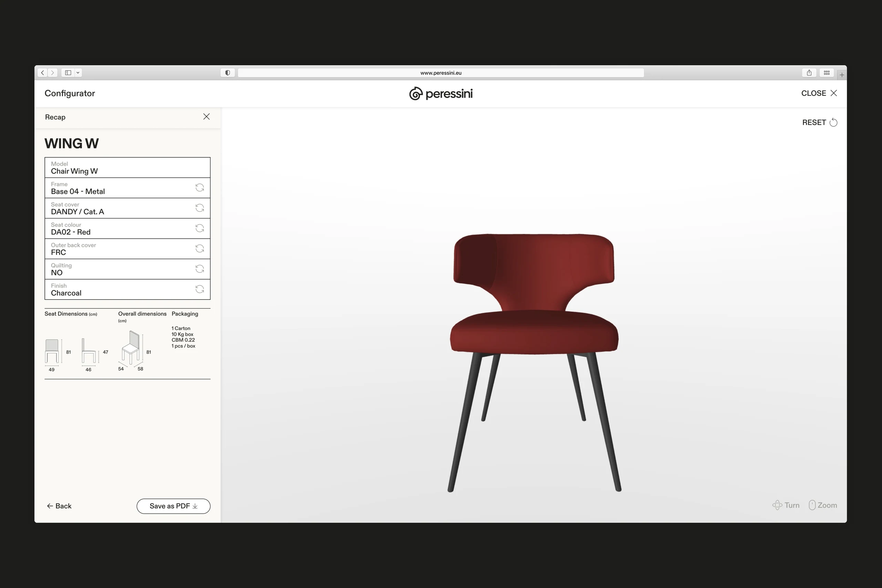Go Back from the recap
This screenshot has width=882, height=588.
[59, 506]
